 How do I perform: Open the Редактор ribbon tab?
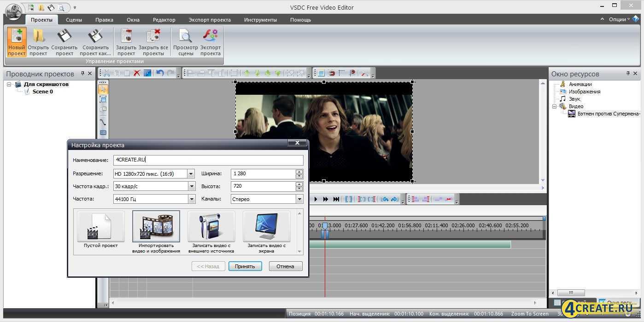point(164,20)
